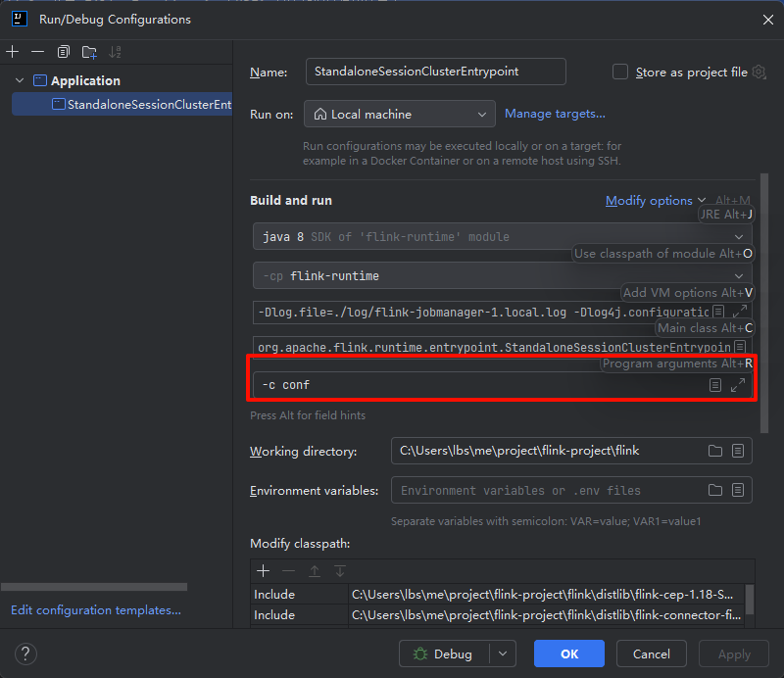Click into the Name text field
Screen dimensions: 784x678
pos(435,72)
